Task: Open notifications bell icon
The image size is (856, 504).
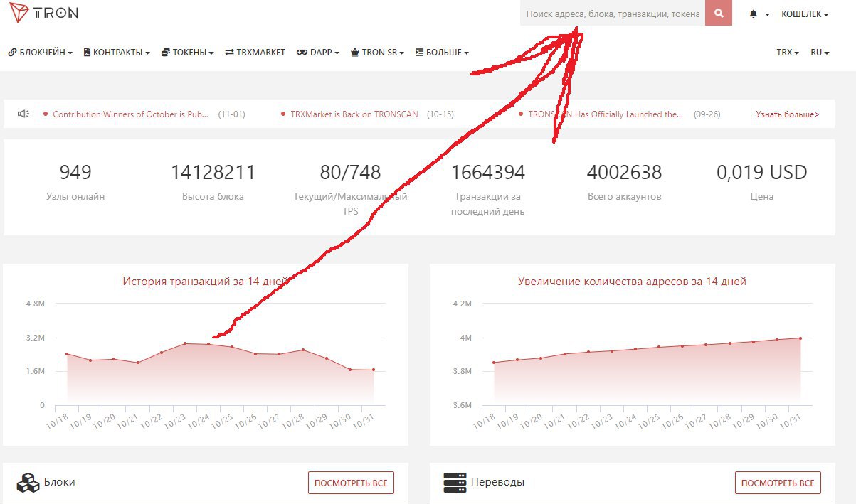Action: (x=754, y=14)
